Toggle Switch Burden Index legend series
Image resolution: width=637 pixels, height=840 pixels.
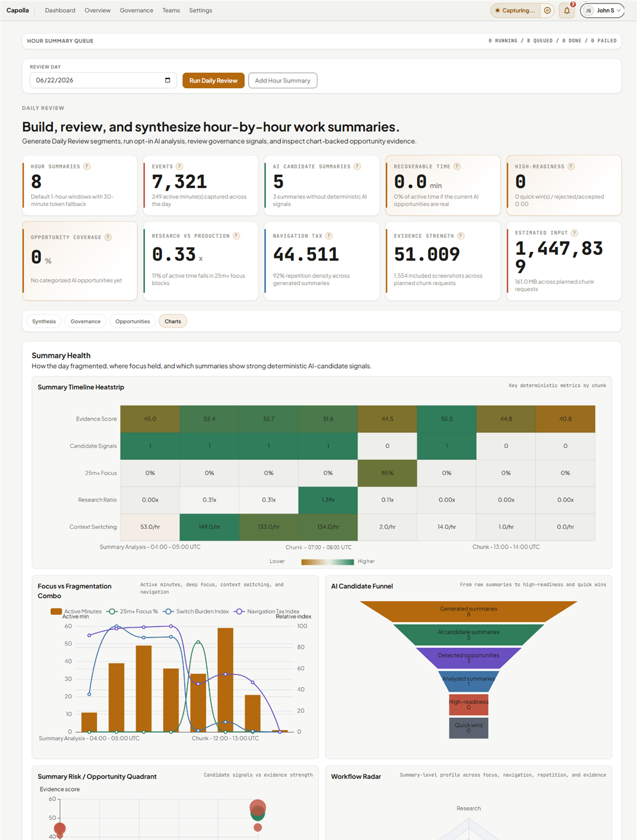196,611
